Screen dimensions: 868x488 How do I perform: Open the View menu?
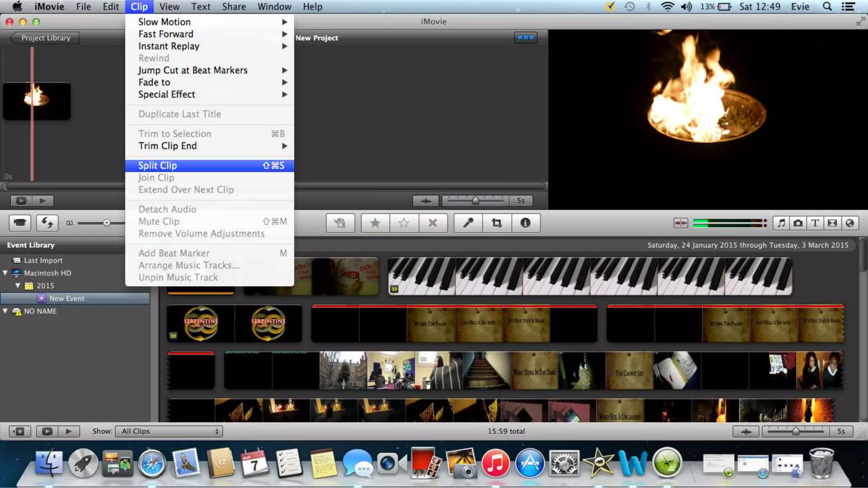click(170, 7)
